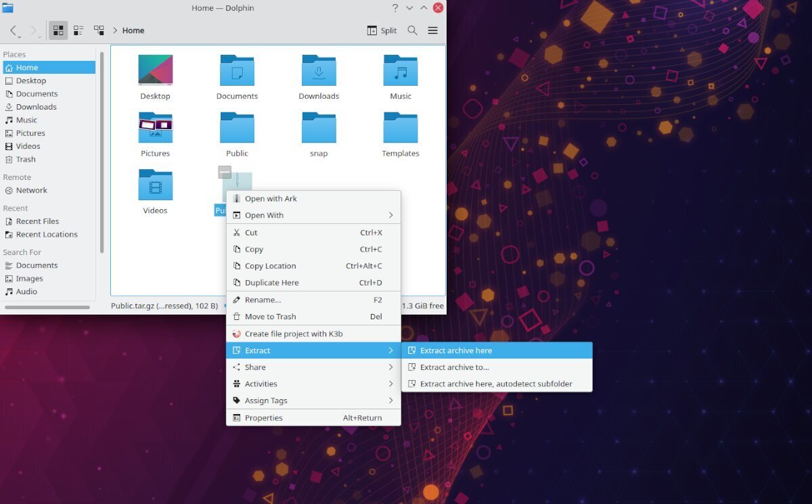Open the Music folder icon

pos(401,71)
